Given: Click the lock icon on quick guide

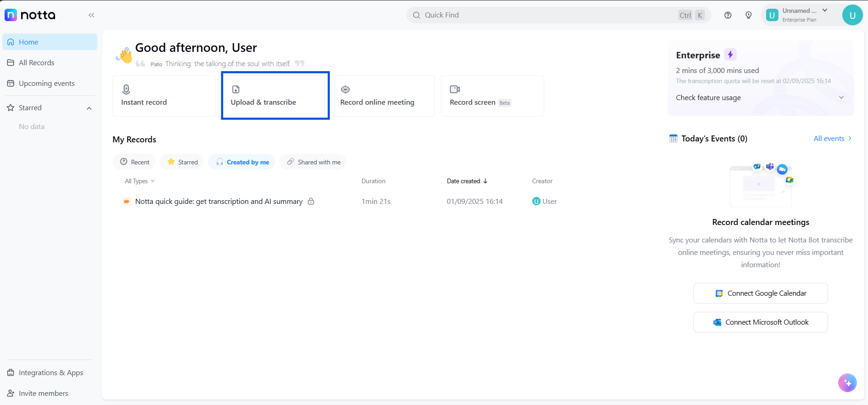Looking at the screenshot, I should click(x=311, y=201).
